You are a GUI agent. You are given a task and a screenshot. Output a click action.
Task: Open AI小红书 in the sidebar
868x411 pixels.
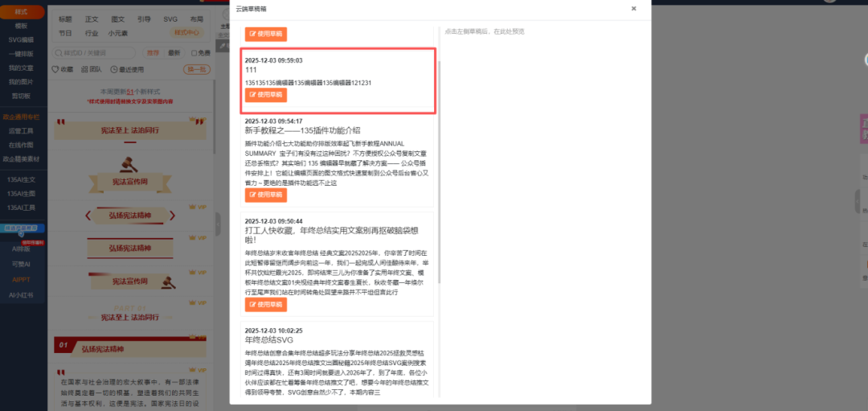[23, 295]
